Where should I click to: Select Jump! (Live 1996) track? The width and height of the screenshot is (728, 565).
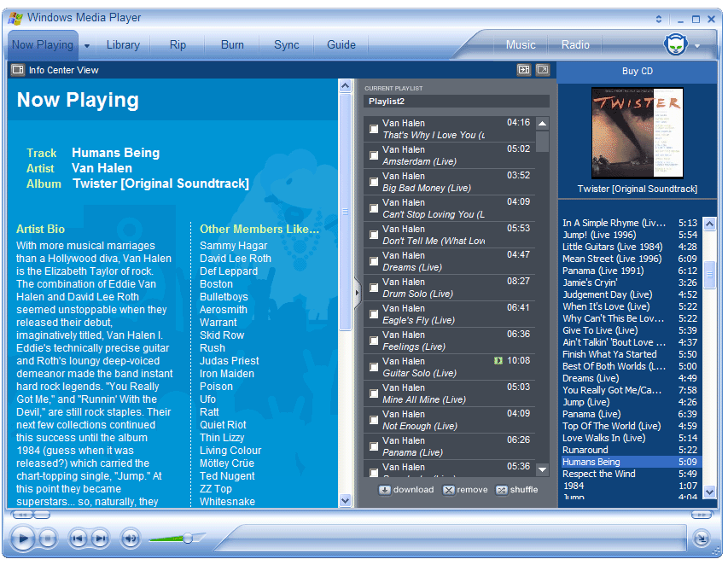click(630, 235)
